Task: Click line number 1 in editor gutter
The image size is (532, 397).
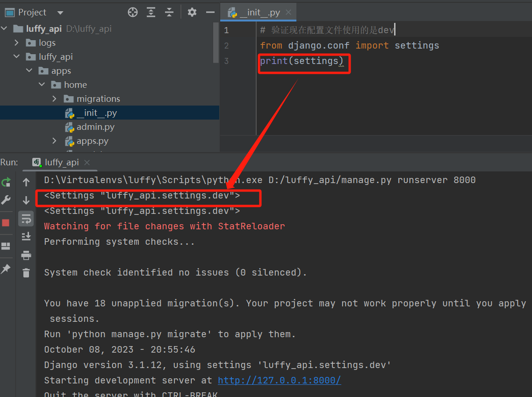Action: (227, 30)
